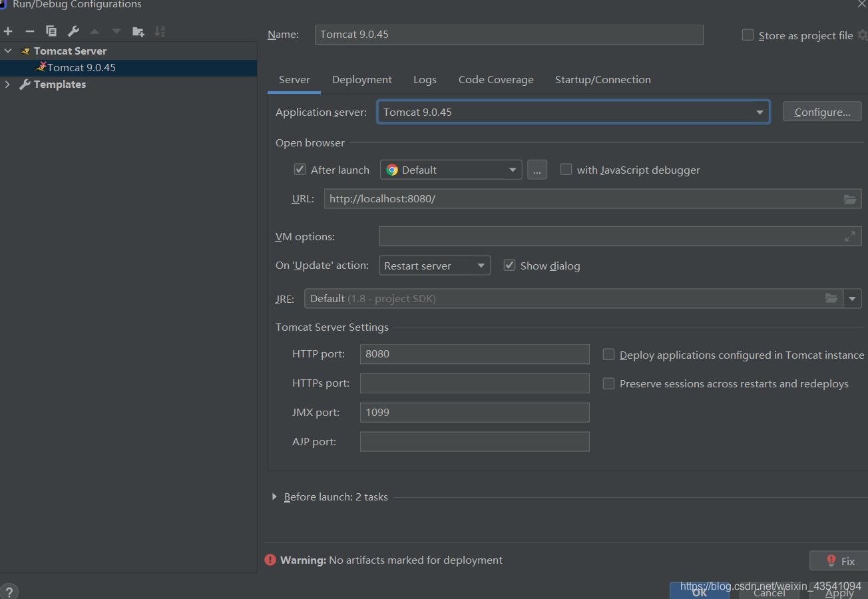The image size is (868, 599).
Task: Open the JRE dropdown arrow
Action: (x=853, y=299)
